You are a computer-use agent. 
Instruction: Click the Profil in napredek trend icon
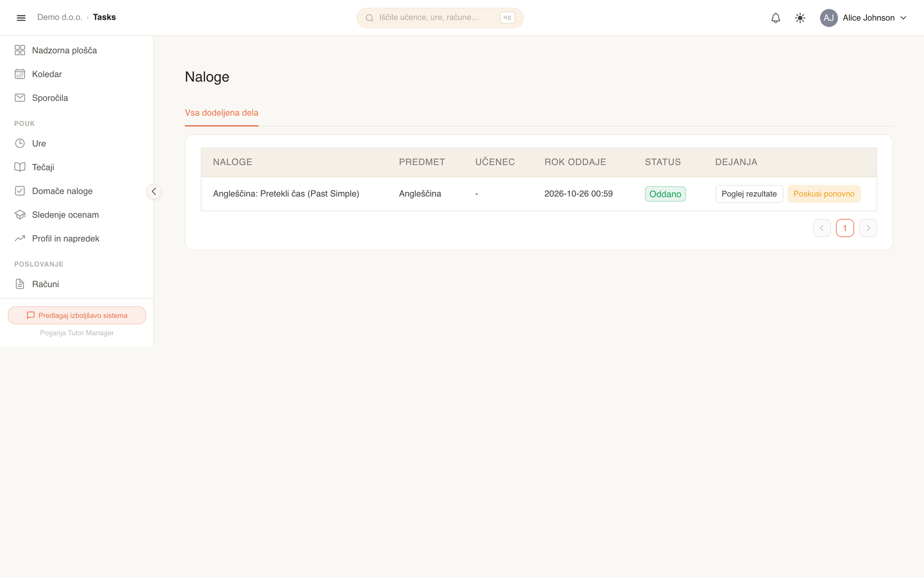(20, 239)
